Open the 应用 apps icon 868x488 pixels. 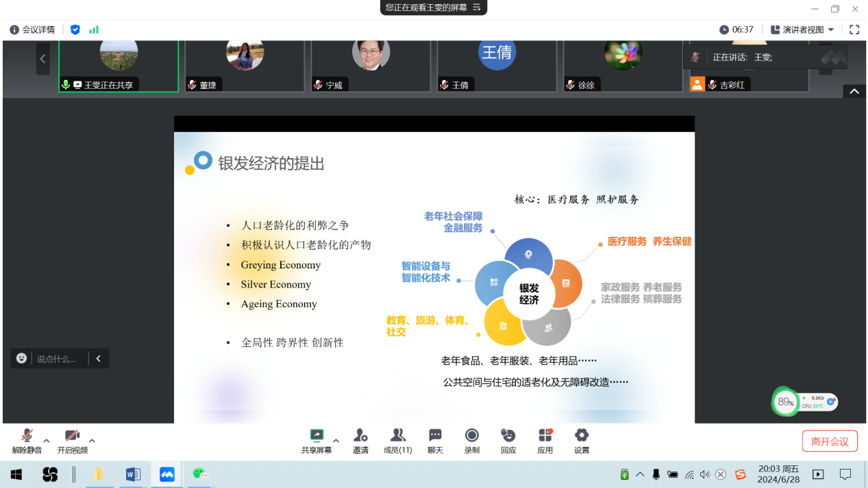(545, 436)
